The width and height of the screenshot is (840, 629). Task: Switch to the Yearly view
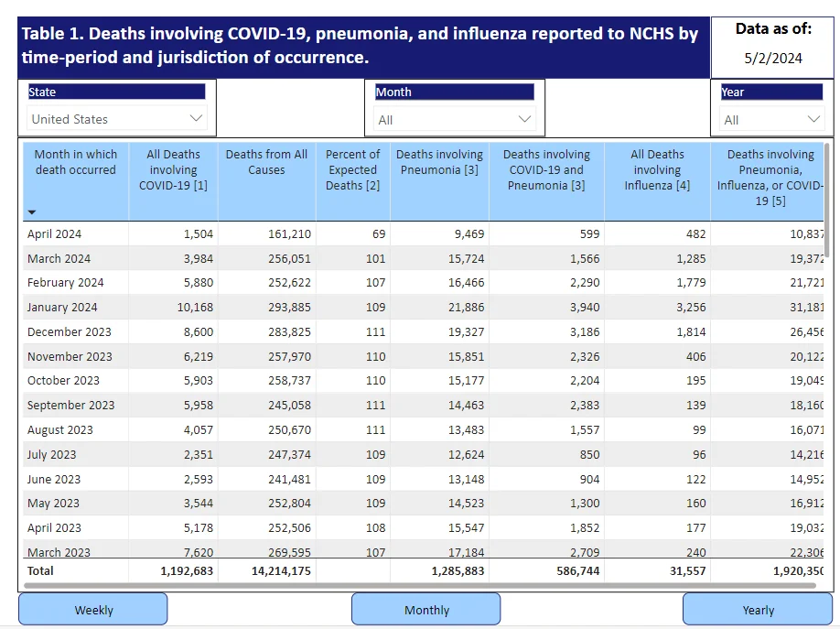(758, 610)
